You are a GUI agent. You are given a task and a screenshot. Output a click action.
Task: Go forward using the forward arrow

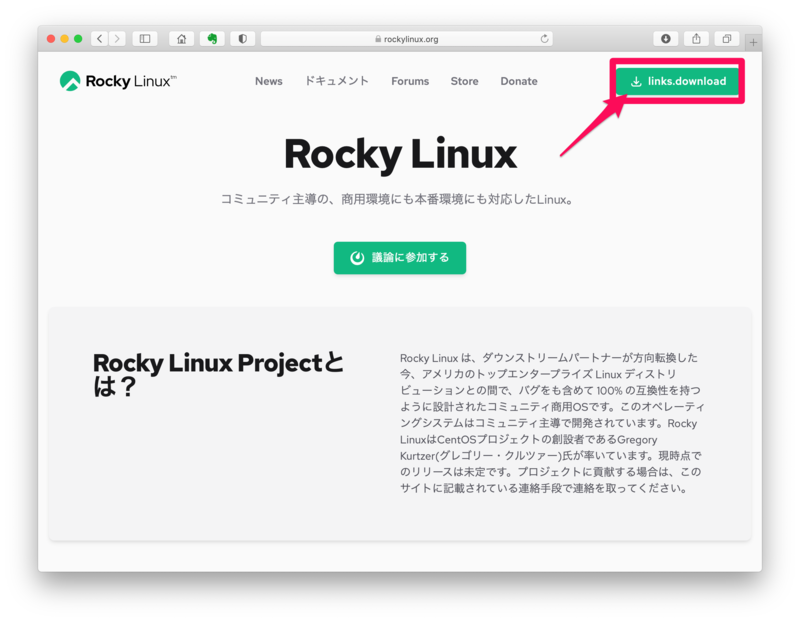(117, 39)
